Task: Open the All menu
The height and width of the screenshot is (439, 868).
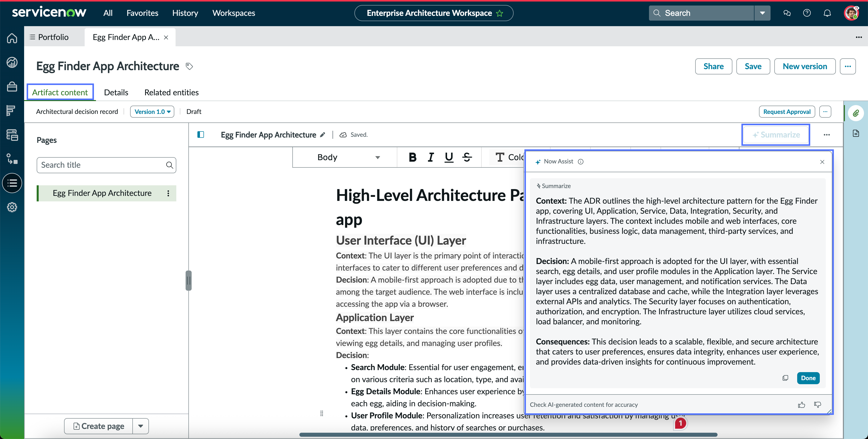Action: click(x=108, y=13)
